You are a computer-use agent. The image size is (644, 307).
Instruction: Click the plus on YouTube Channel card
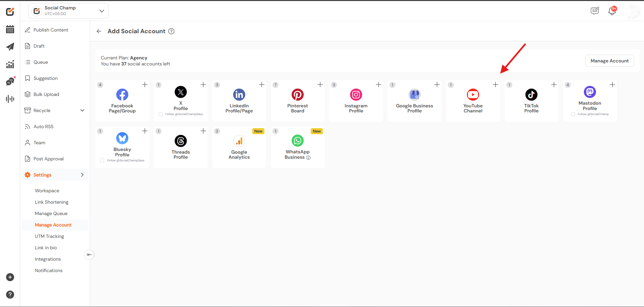click(x=496, y=85)
